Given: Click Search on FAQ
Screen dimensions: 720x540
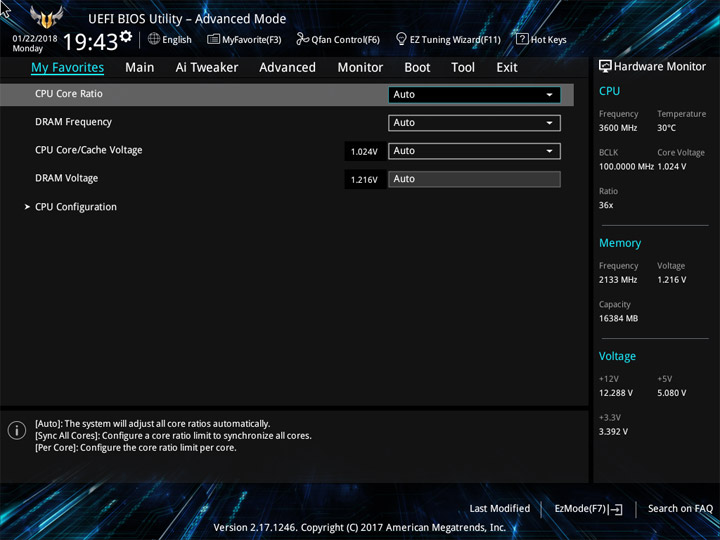Looking at the screenshot, I should click(680, 508).
